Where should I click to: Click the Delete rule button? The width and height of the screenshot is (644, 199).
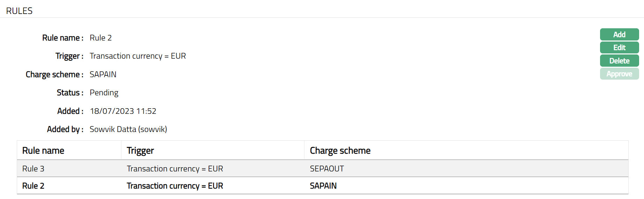click(619, 61)
